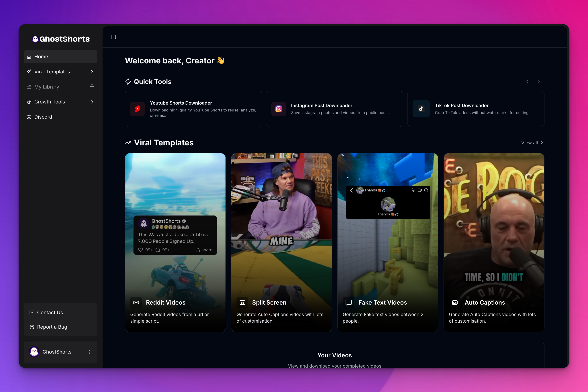The height and width of the screenshot is (392, 588).
Task: Click the Reddit Videos link icon
Action: [136, 303]
